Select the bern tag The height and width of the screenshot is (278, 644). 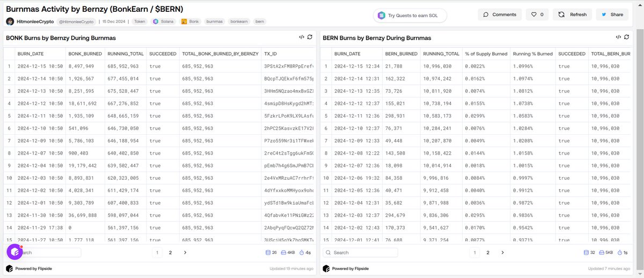pyautogui.click(x=260, y=21)
